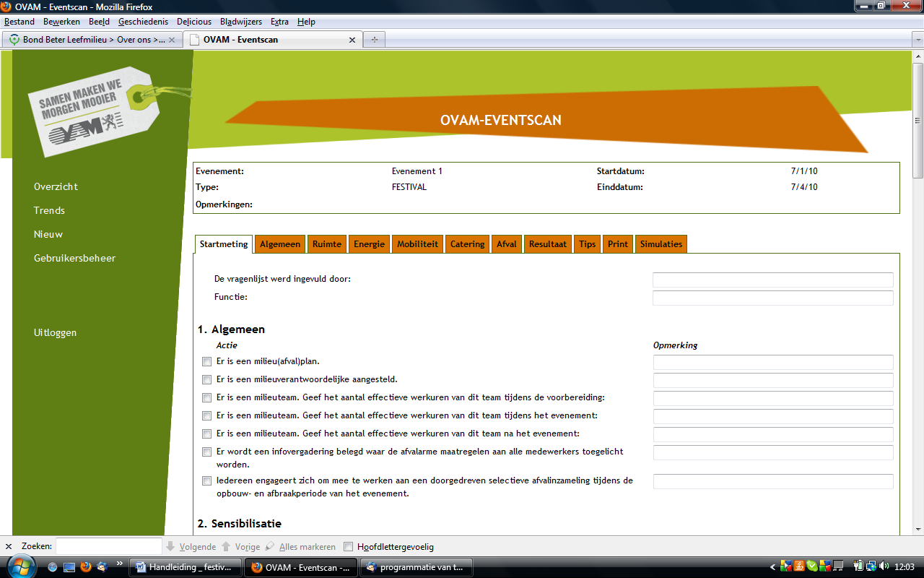The height and width of the screenshot is (578, 924).
Task: Check 'milieuverantwoordelijke aangesteld' box
Action: [206, 379]
